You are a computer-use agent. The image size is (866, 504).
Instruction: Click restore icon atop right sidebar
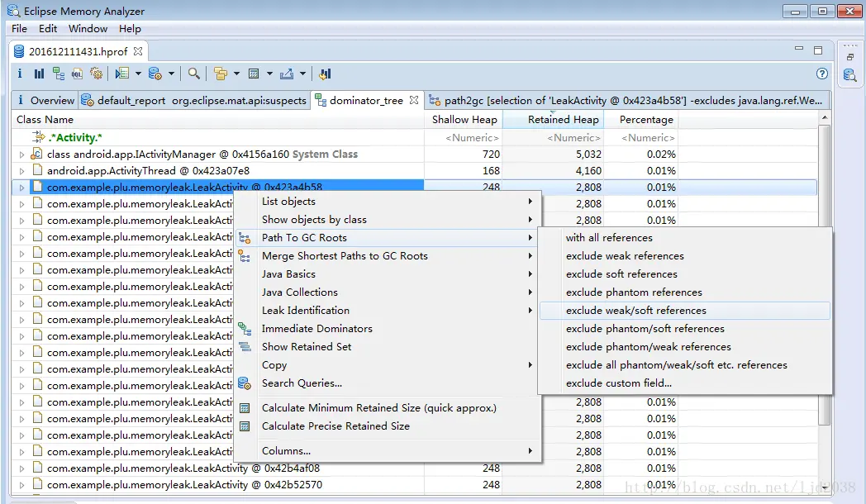(x=850, y=57)
